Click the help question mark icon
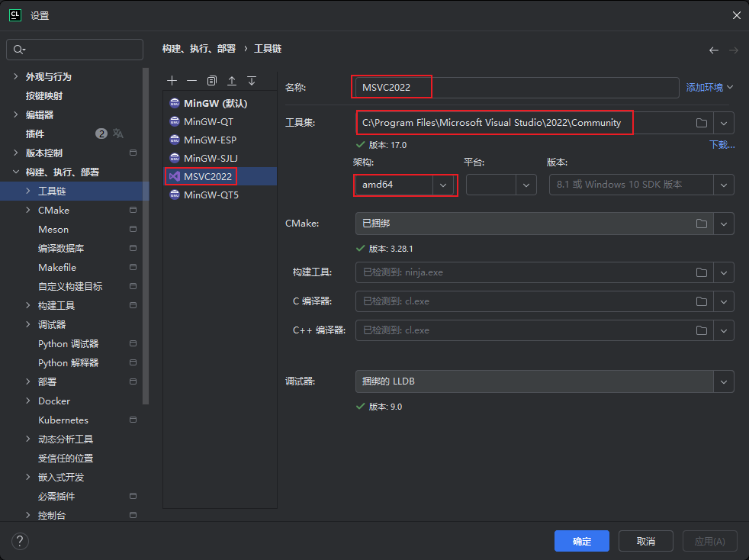The height and width of the screenshot is (560, 749). [20, 541]
